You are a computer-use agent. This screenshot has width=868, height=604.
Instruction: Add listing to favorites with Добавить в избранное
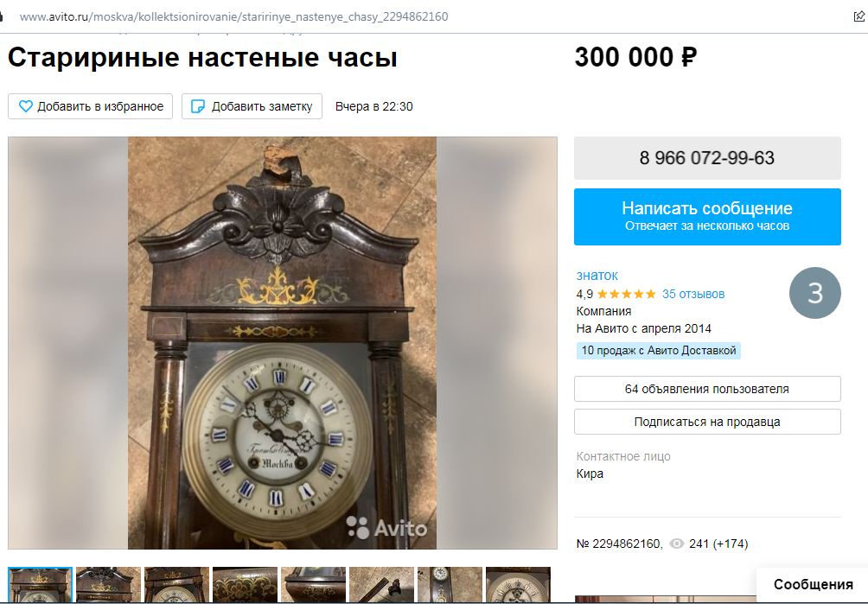coord(90,106)
